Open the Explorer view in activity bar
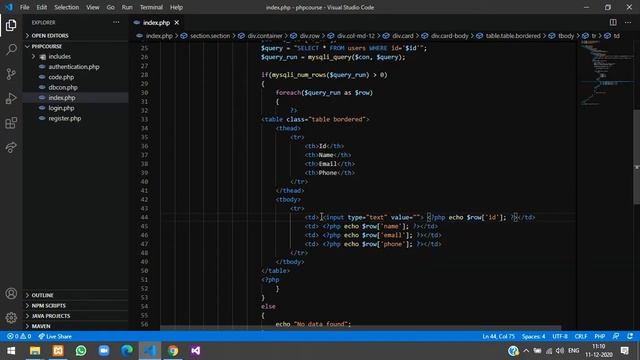640x360 pixels. pos(11,25)
